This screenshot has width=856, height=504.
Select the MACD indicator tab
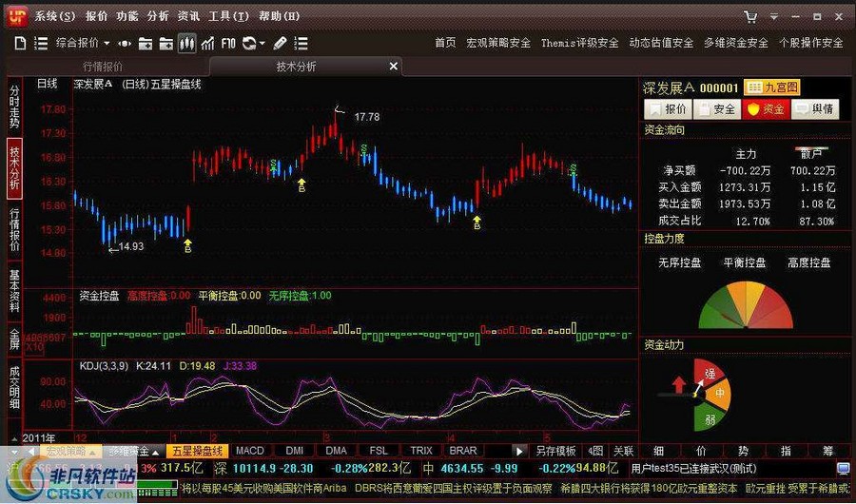tap(250, 451)
